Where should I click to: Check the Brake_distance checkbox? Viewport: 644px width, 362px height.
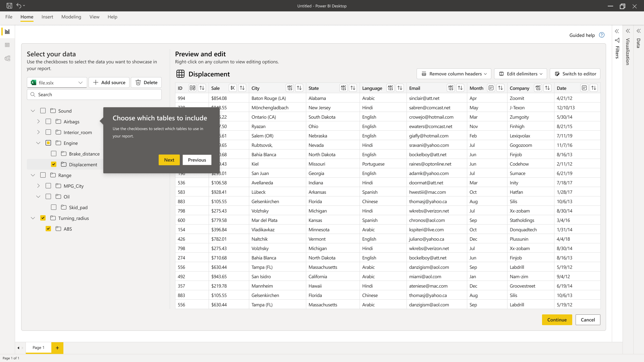(x=54, y=154)
